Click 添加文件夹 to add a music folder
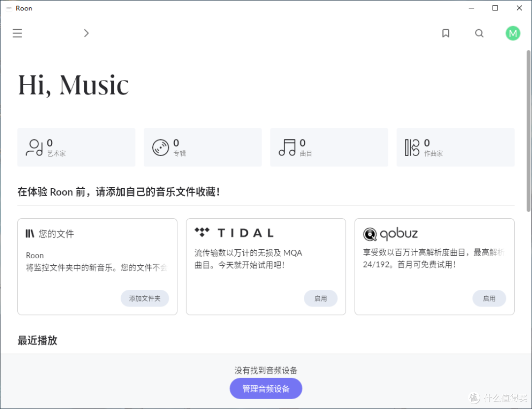The width and height of the screenshot is (532, 409). (145, 298)
